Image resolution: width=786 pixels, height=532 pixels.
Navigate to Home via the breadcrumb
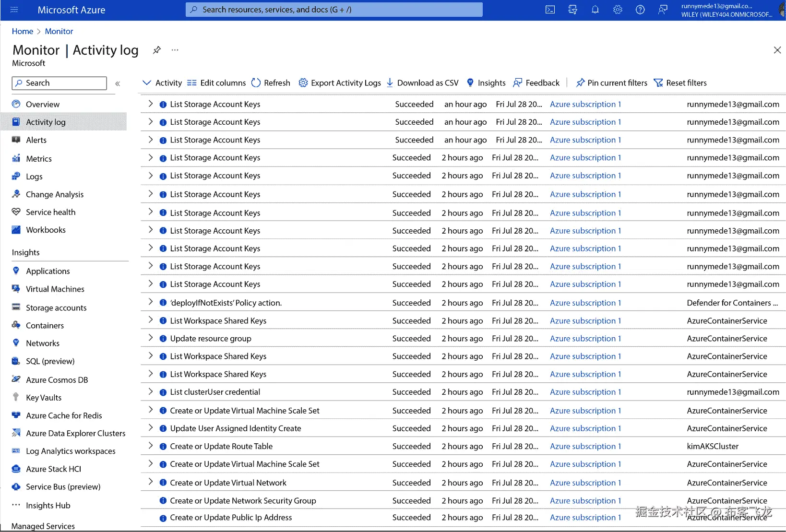22,31
